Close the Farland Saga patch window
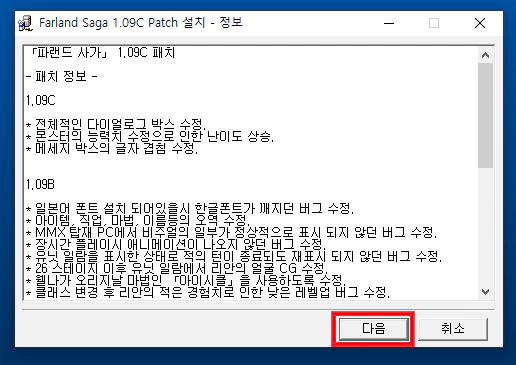The height and width of the screenshot is (365, 516). pos(480,23)
